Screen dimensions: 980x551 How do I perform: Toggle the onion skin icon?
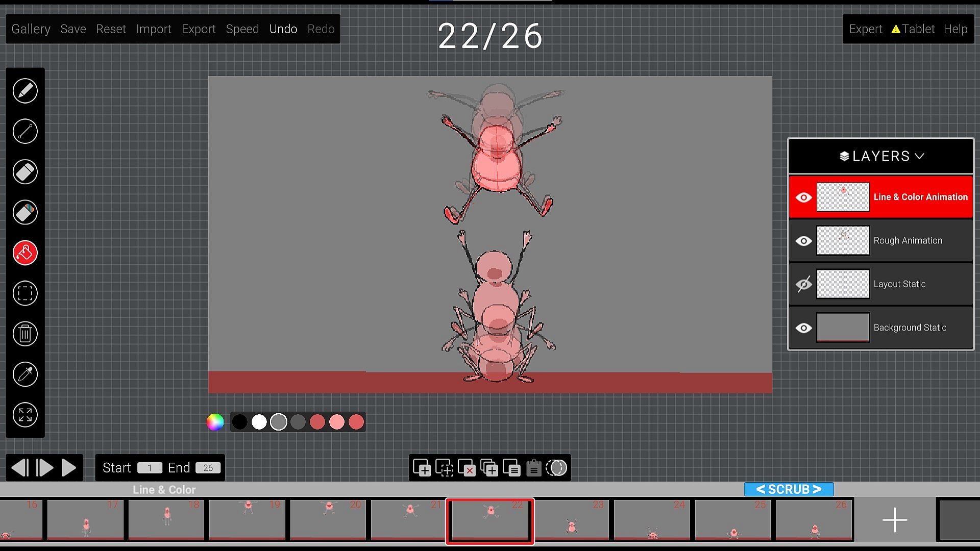556,468
